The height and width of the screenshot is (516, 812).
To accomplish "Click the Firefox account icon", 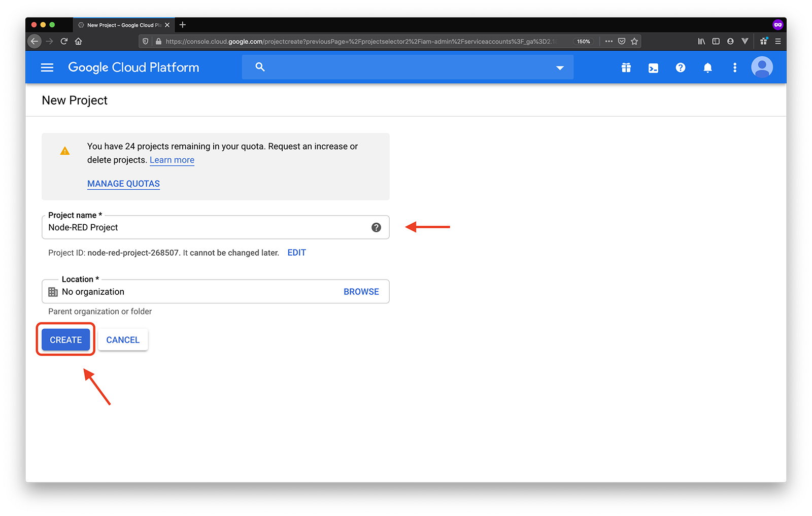I will point(730,42).
